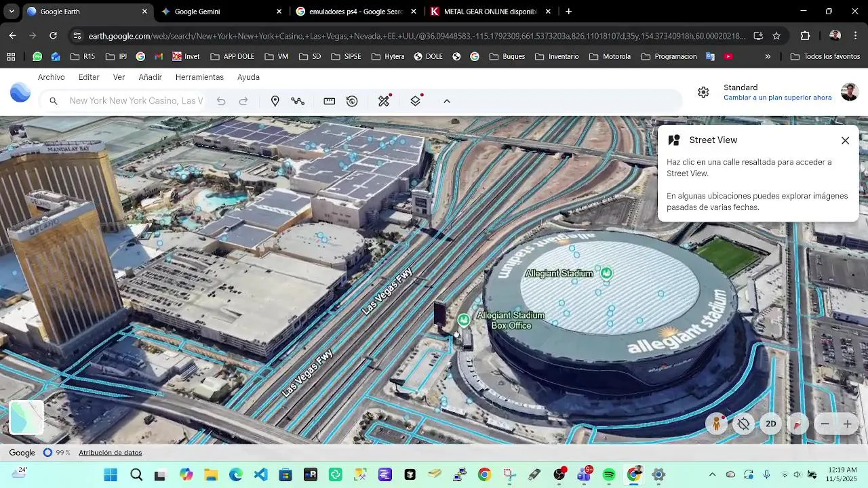Click 'Cambiar a un plan superior ahora' link

click(x=777, y=98)
